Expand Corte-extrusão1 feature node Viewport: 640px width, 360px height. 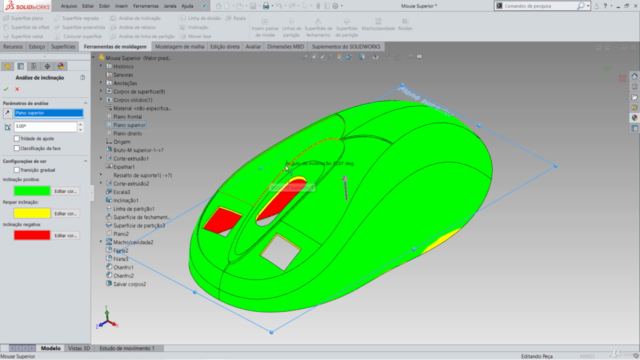coord(101,158)
